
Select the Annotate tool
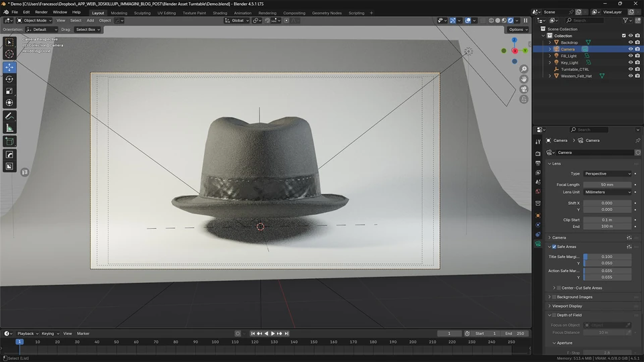tap(9, 117)
